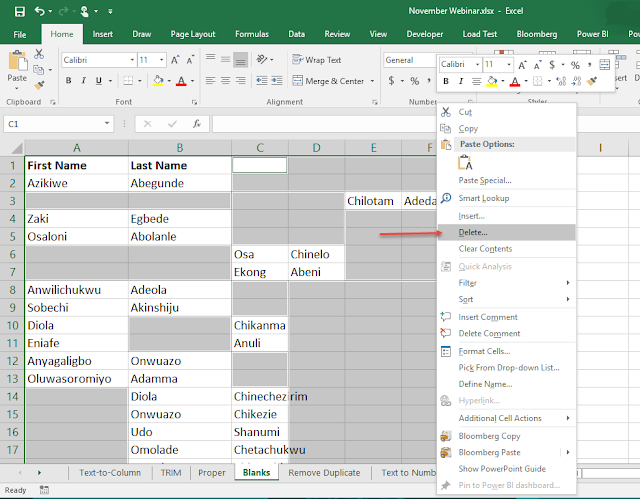The image size is (640, 499).
Task: Switch to the Formulas ribbon tab
Action: click(252, 34)
